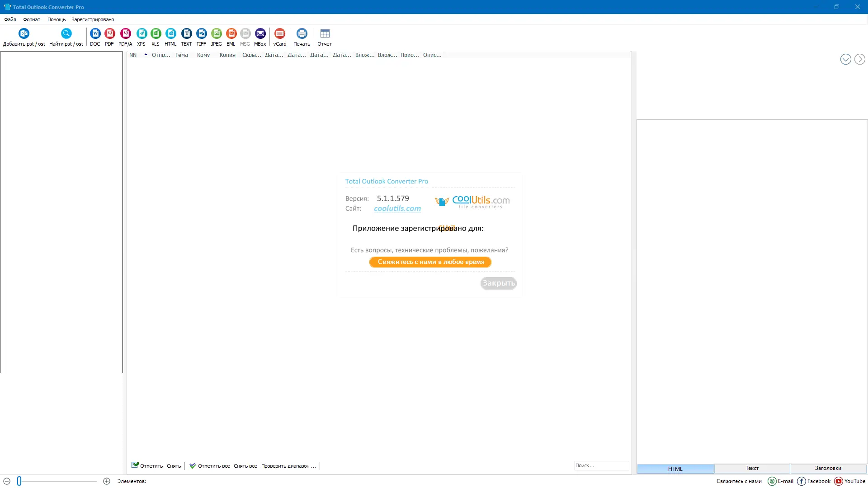Convert to DOC format icon
Image resolution: width=868 pixels, height=488 pixels.
pyautogui.click(x=95, y=34)
